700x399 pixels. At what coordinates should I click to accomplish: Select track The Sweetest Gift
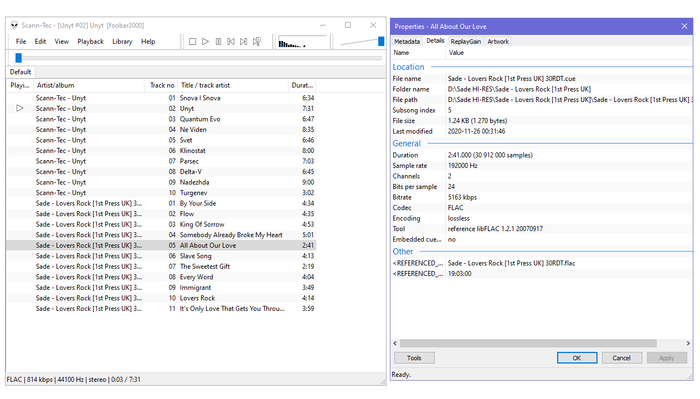(x=161, y=266)
